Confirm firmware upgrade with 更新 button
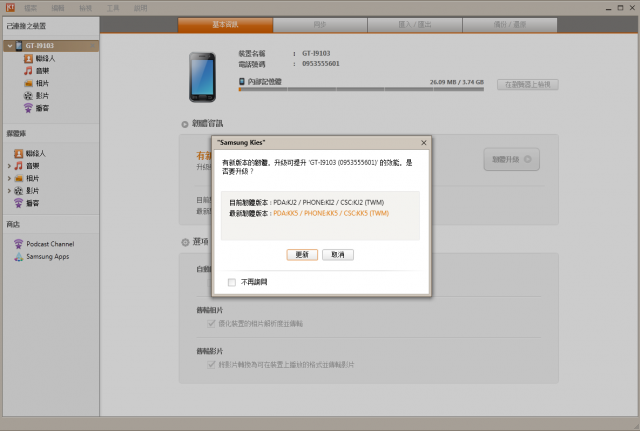The width and height of the screenshot is (640, 431). click(x=302, y=255)
